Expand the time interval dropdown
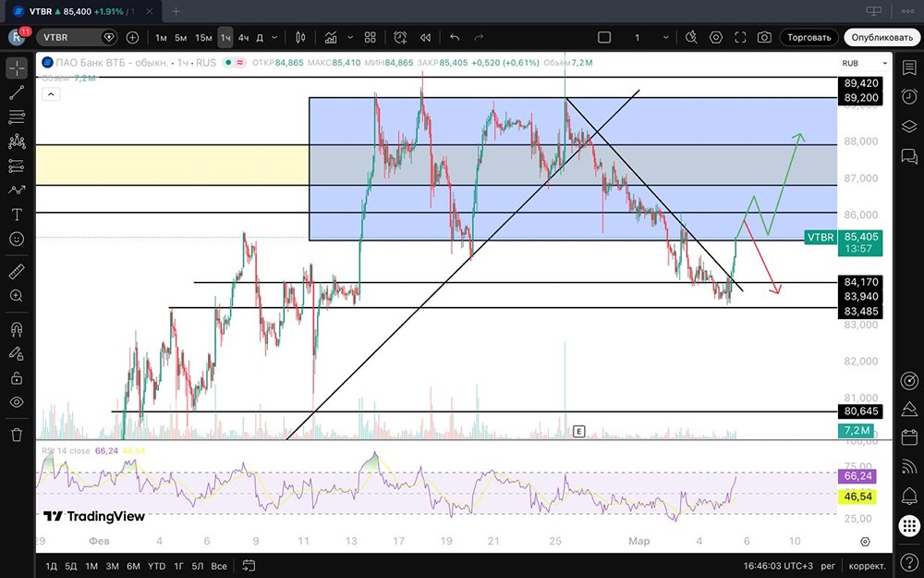The width and height of the screenshot is (924, 578). (274, 37)
